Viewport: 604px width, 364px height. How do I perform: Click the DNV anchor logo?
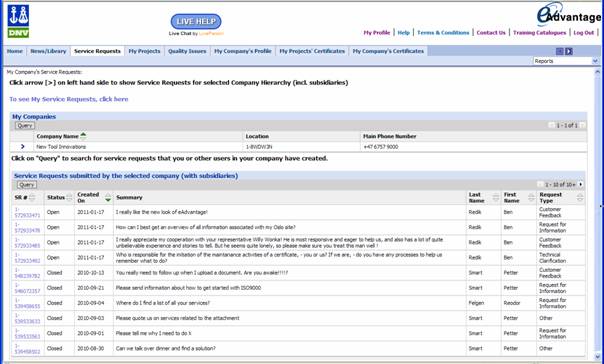(18, 21)
